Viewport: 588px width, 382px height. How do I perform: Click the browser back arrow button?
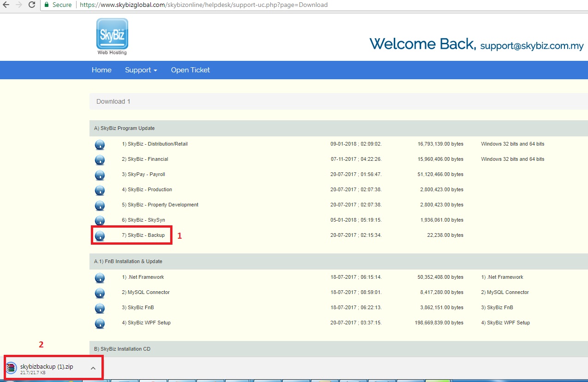(6, 5)
